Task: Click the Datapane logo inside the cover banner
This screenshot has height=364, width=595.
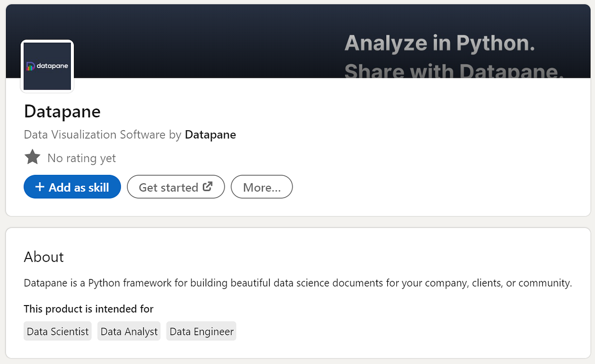Action: tap(47, 66)
